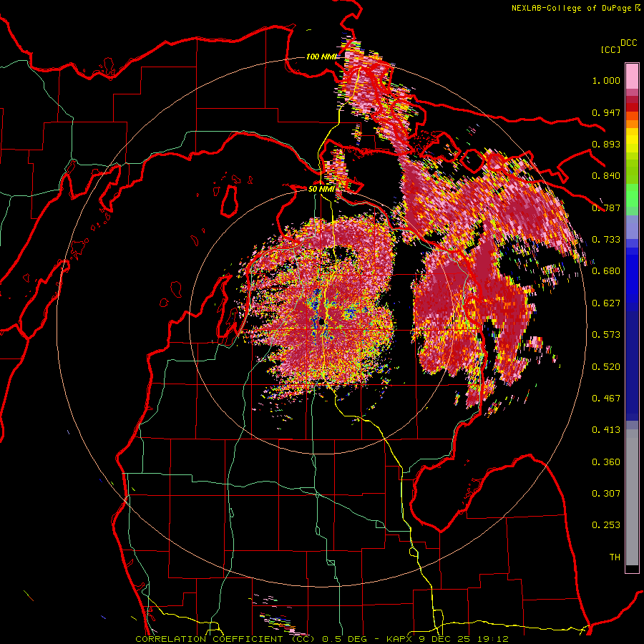Select the 0.307 scale value
Viewport: 644px width, 644px height.
[606, 494]
